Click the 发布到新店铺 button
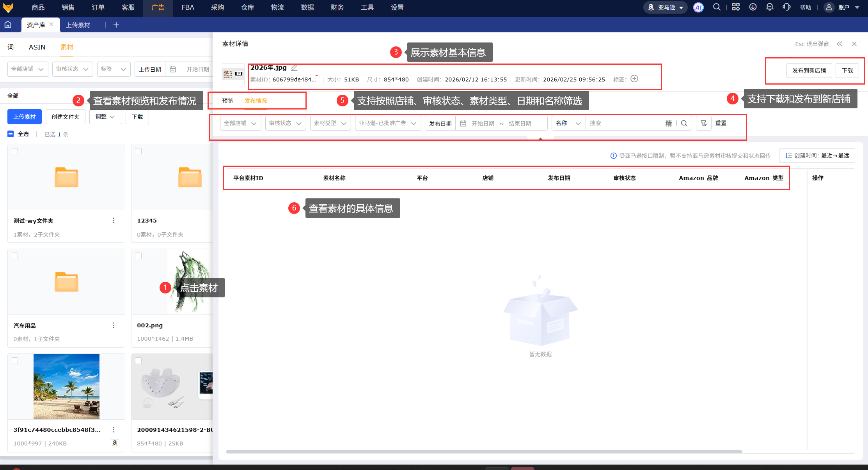Viewport: 868px width, 470px height. 809,71
